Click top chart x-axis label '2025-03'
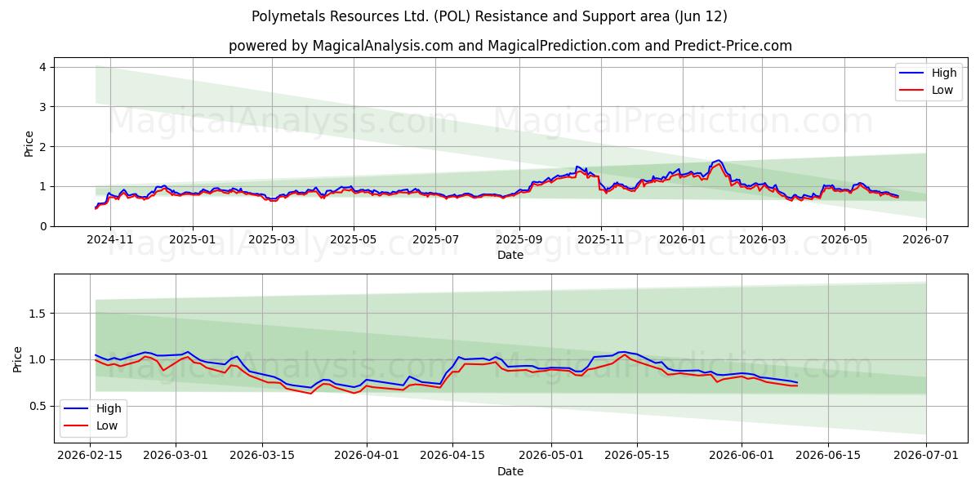 (x=271, y=240)
